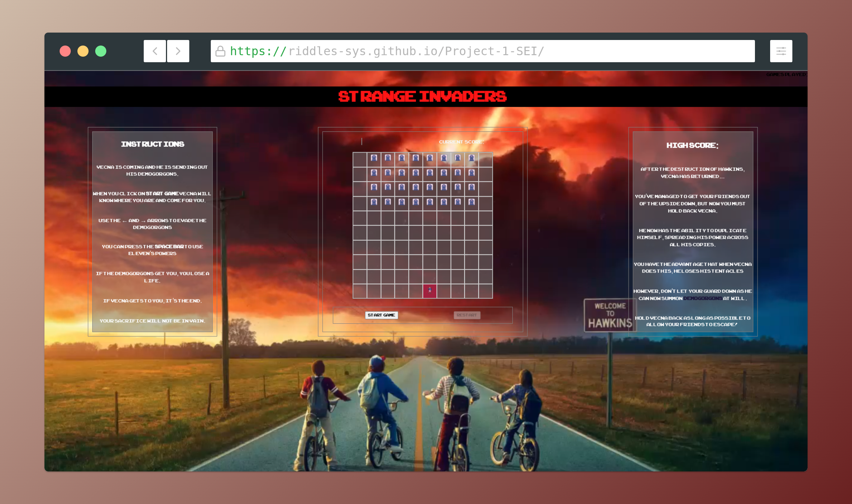This screenshot has width=852, height=504.
Task: Click the browser forward arrow button
Action: click(178, 51)
